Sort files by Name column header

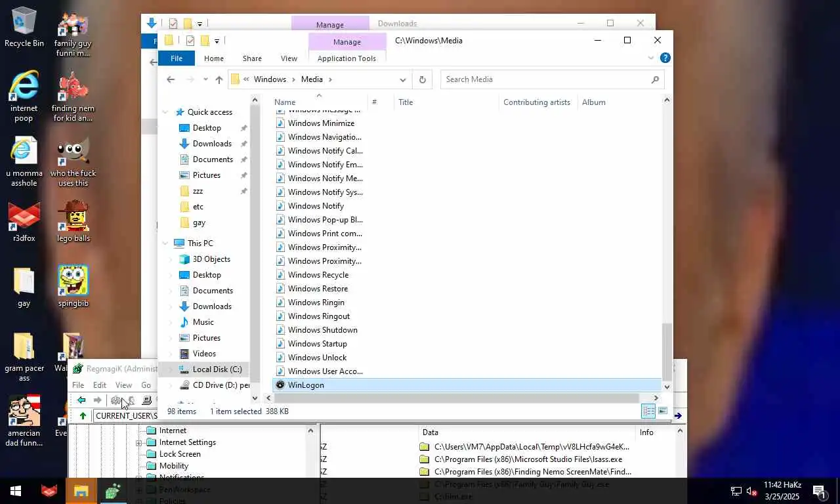pos(285,102)
